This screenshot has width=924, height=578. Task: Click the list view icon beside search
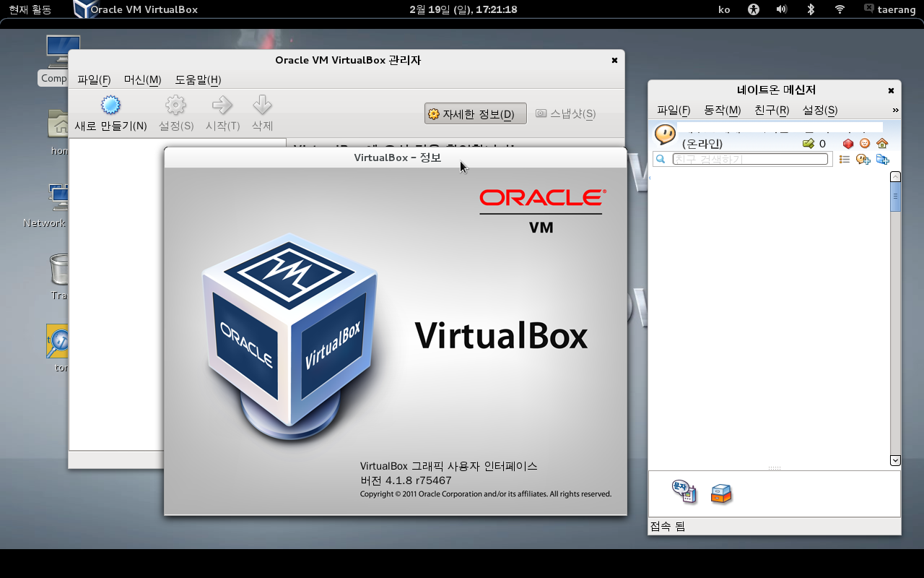(845, 159)
